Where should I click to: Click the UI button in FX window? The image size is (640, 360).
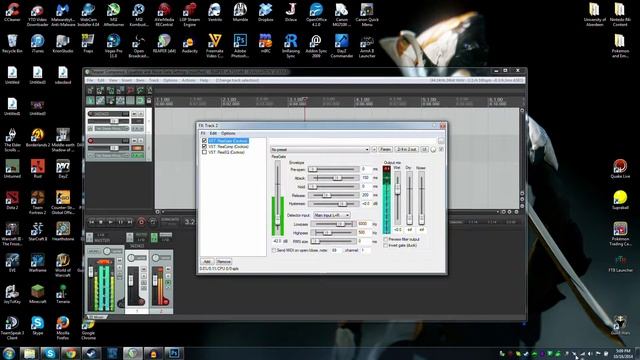(424, 149)
